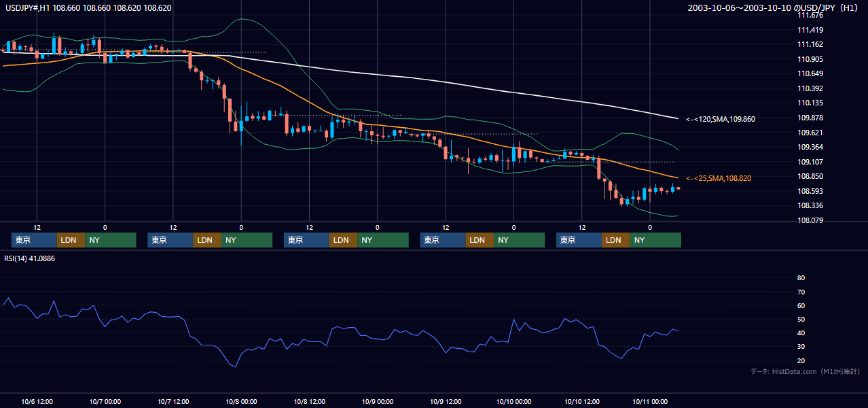This screenshot has height=408, width=868.
Task: Click the 108.079 price axis label
Action: [x=810, y=220]
